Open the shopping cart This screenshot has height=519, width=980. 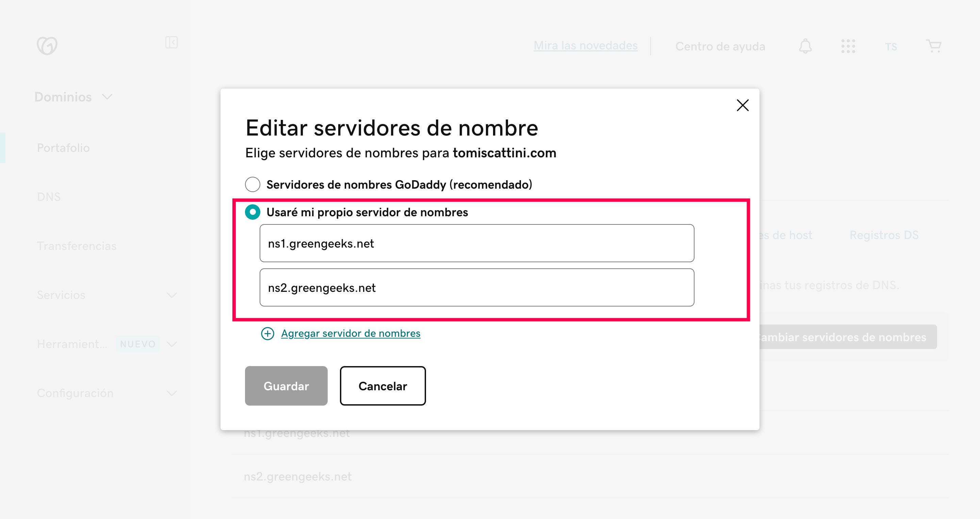pos(934,46)
